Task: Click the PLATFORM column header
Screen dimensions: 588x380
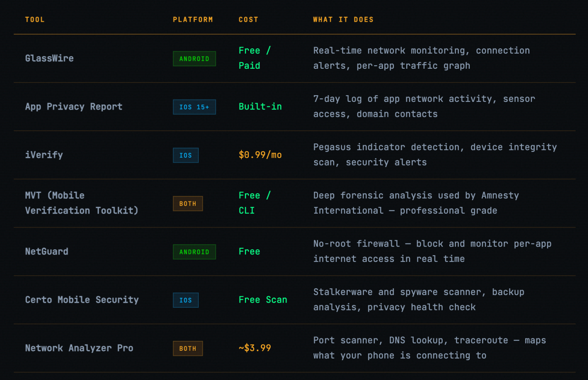Action: pos(193,20)
